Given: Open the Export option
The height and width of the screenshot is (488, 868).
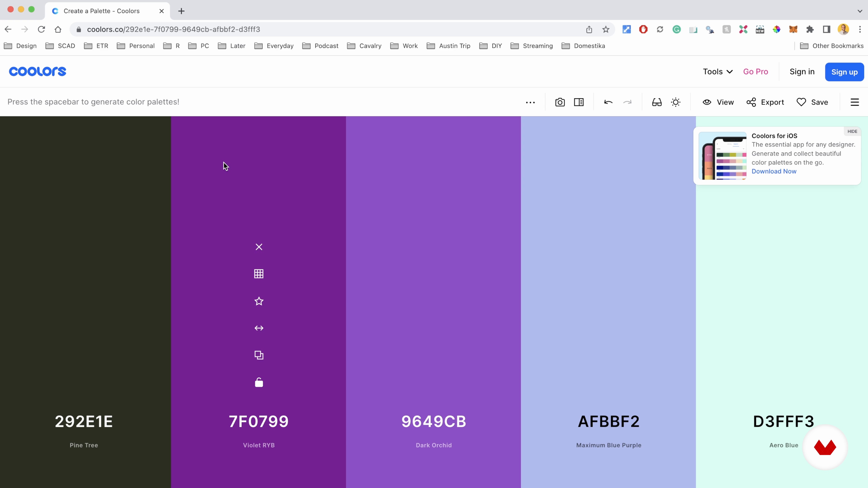Looking at the screenshot, I should pyautogui.click(x=765, y=102).
